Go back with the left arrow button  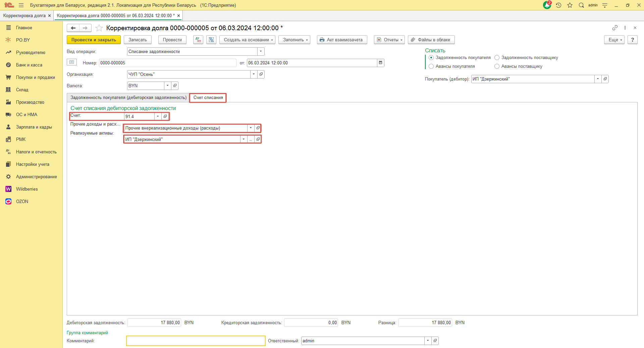click(x=73, y=28)
